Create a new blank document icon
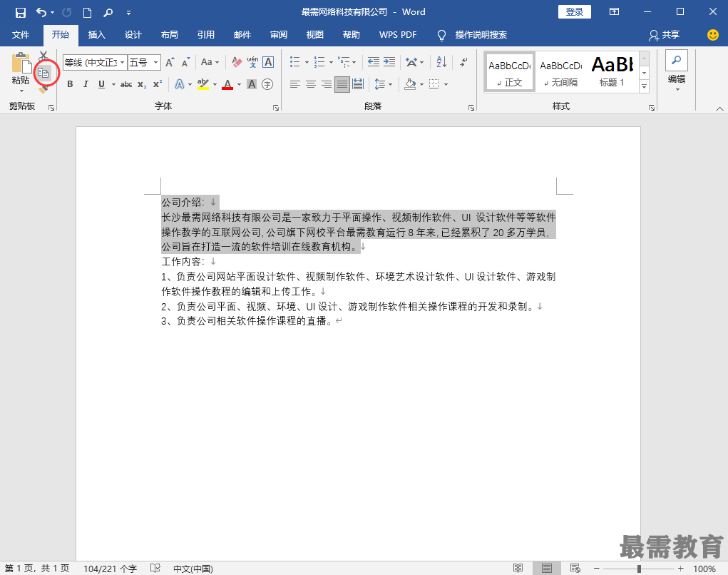Image resolution: width=728 pixels, height=575 pixels. (87, 13)
